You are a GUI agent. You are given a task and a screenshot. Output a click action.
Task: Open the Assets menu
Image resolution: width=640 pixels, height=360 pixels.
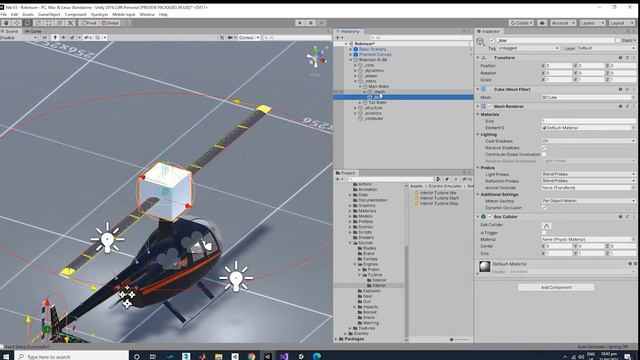tap(28, 14)
